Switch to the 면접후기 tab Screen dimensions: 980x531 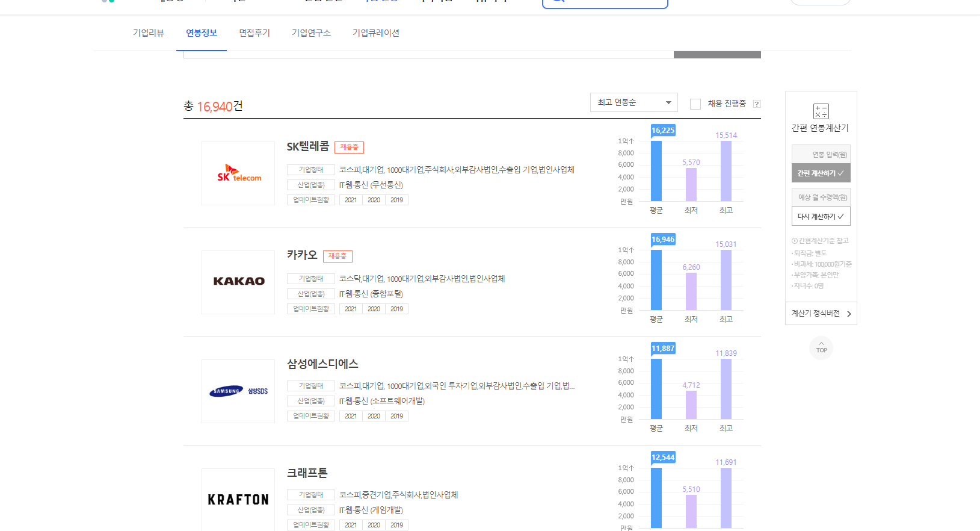pos(254,33)
